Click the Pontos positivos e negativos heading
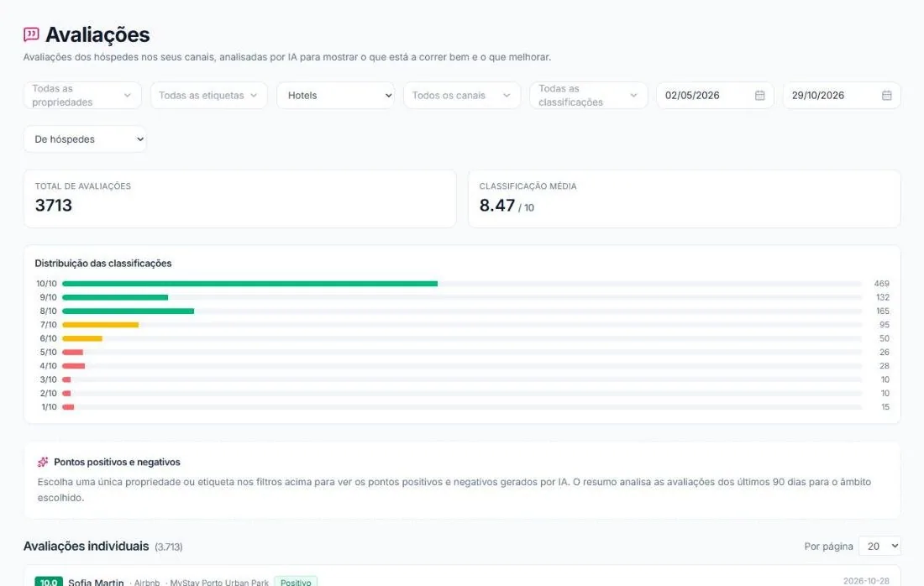This screenshot has height=586, width=924. click(x=117, y=463)
